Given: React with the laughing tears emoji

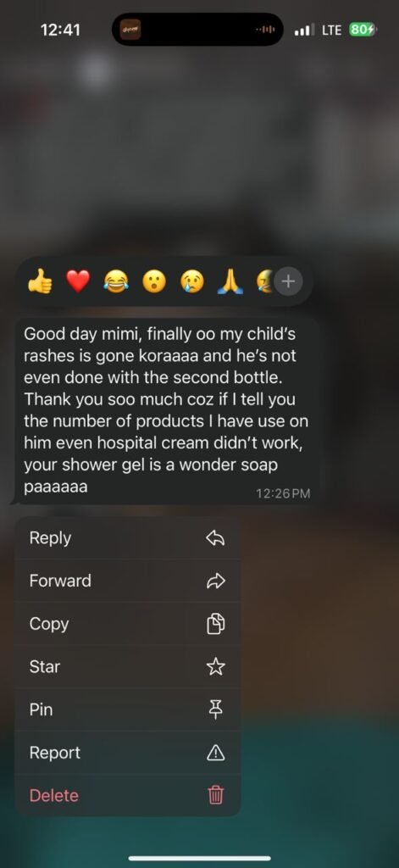Looking at the screenshot, I should coord(116,283).
